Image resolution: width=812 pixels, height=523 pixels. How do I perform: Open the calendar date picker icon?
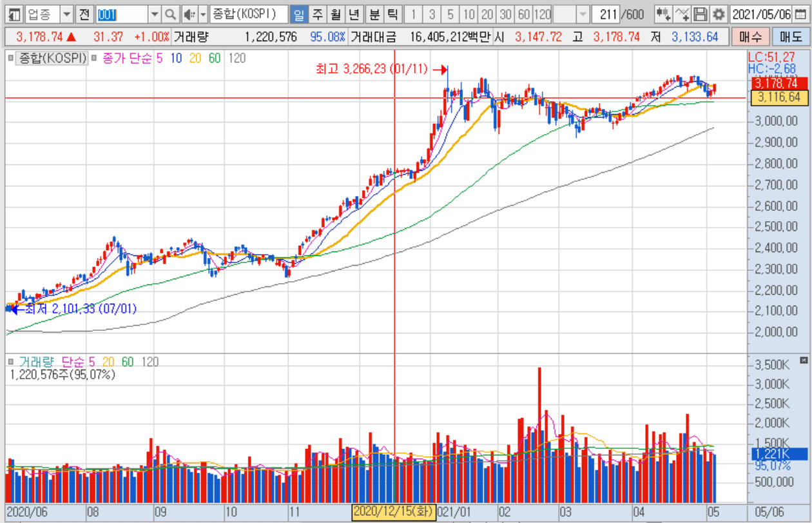800,14
